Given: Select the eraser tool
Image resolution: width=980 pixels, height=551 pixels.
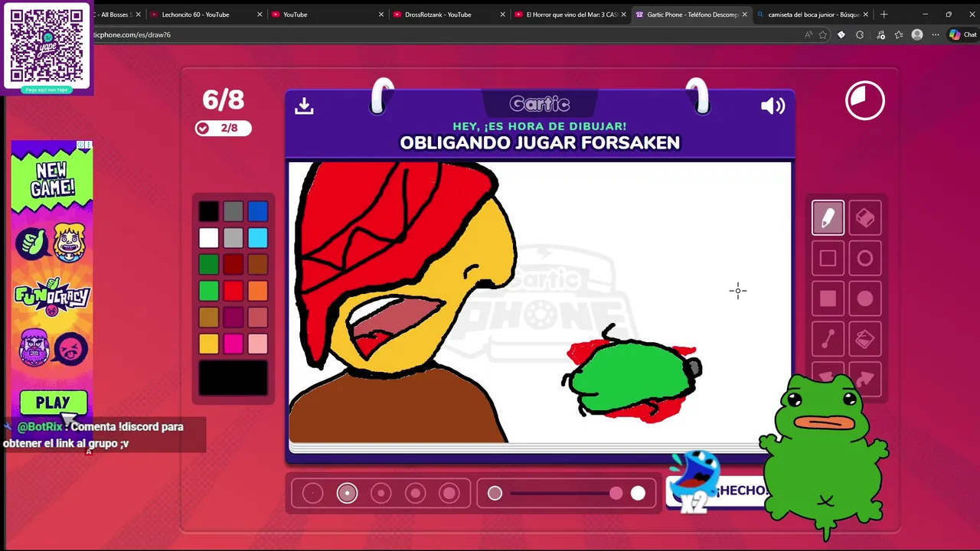Looking at the screenshot, I should coord(865,218).
